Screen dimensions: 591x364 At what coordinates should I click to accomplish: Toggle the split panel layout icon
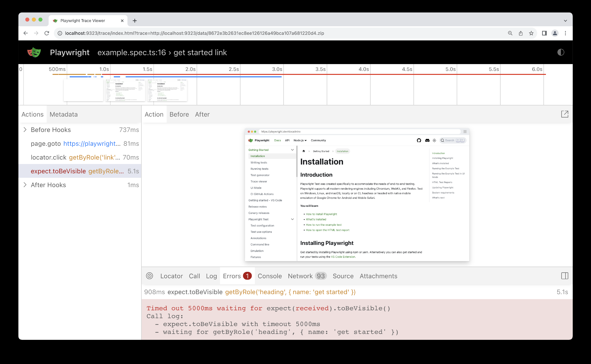[x=564, y=276]
